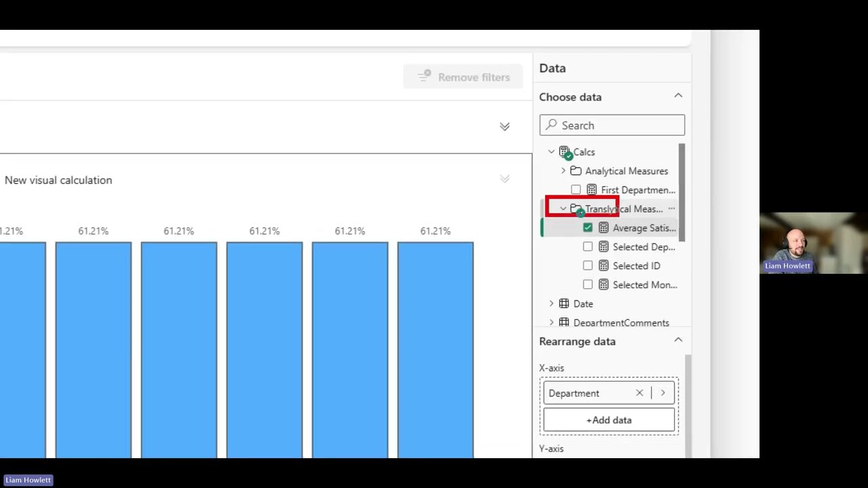The width and height of the screenshot is (868, 488).
Task: Select the Analytical Measures folder label
Action: click(627, 171)
